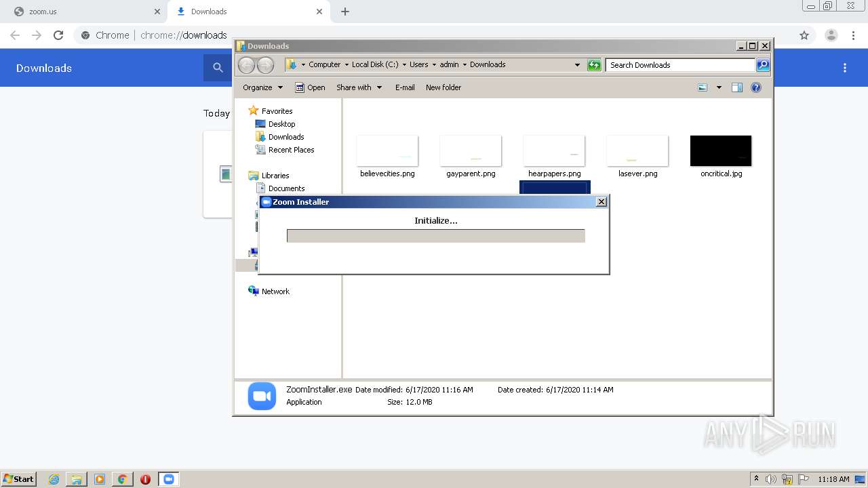Show hidden tray icons arrow

click(757, 479)
